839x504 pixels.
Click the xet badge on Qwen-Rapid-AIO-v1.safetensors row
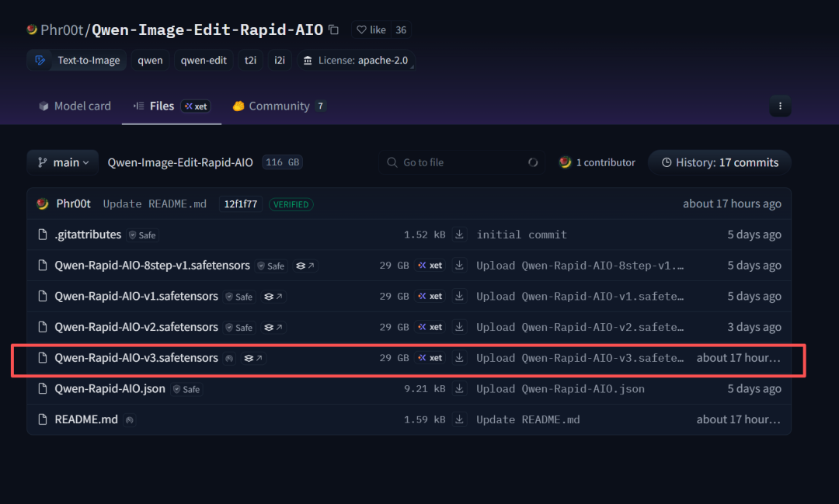click(x=430, y=297)
